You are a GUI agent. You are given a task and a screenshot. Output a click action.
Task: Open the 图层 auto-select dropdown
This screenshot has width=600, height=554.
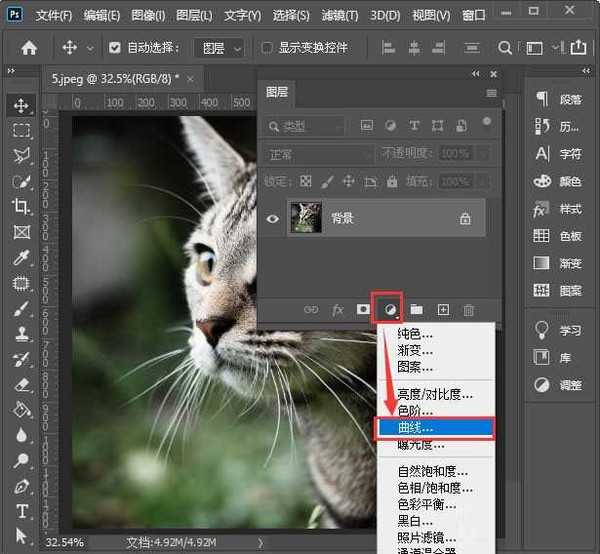point(221,48)
